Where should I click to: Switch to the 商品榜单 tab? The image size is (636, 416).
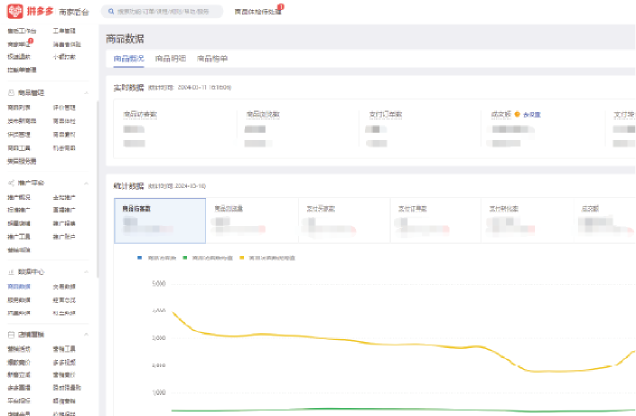pos(212,59)
